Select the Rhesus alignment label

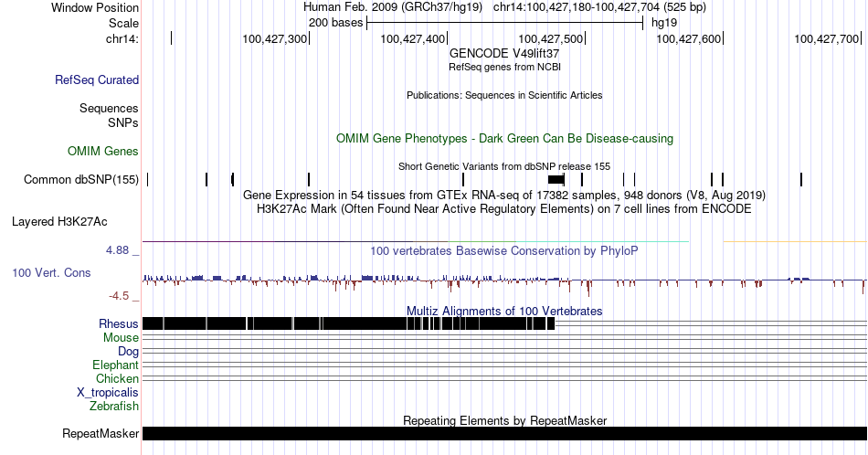coord(119,323)
